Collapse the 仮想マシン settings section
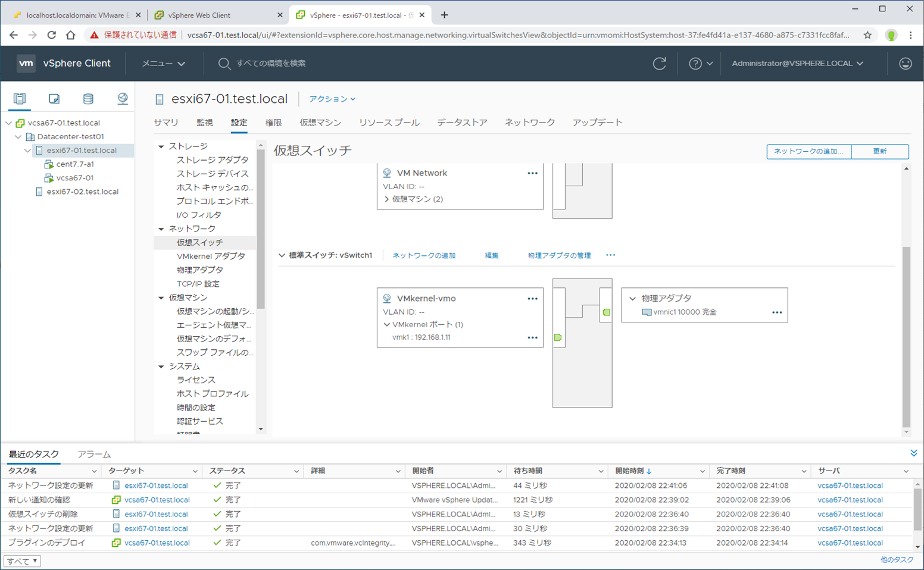Image resolution: width=924 pixels, height=570 pixels. pos(161,297)
